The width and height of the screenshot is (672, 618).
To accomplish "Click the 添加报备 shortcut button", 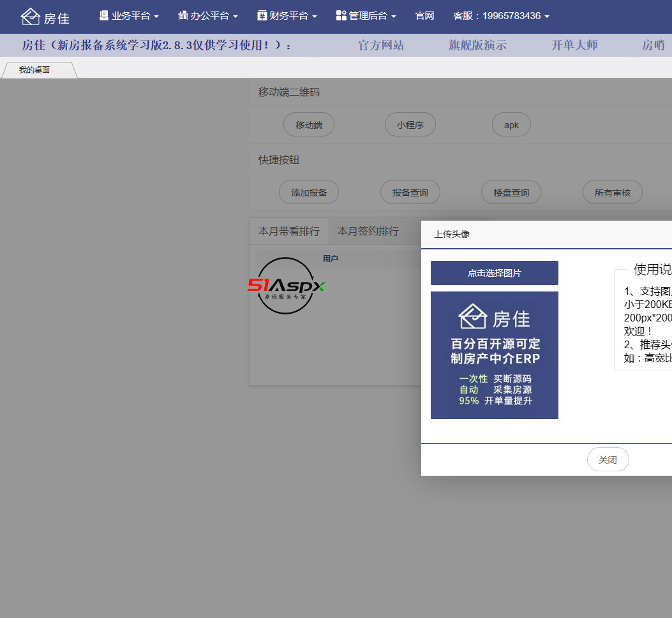I will pos(309,193).
